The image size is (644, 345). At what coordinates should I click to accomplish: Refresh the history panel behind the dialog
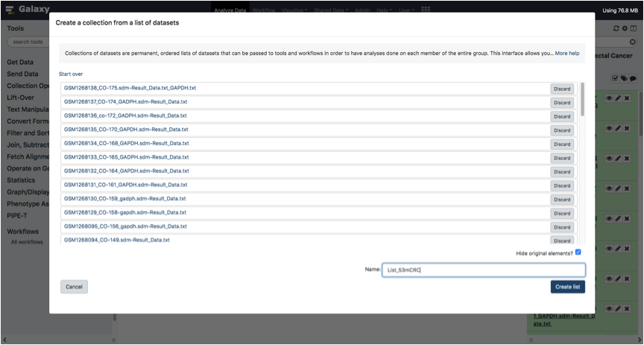[616, 28]
